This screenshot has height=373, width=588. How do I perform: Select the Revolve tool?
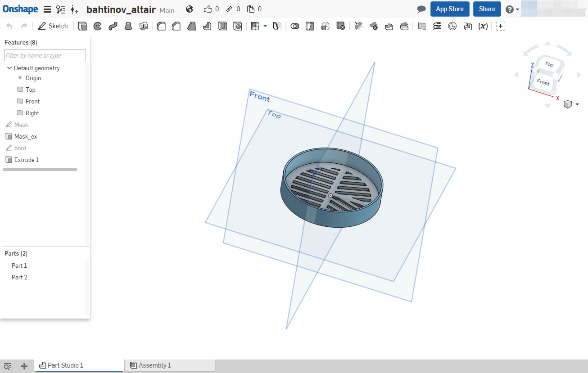point(98,26)
